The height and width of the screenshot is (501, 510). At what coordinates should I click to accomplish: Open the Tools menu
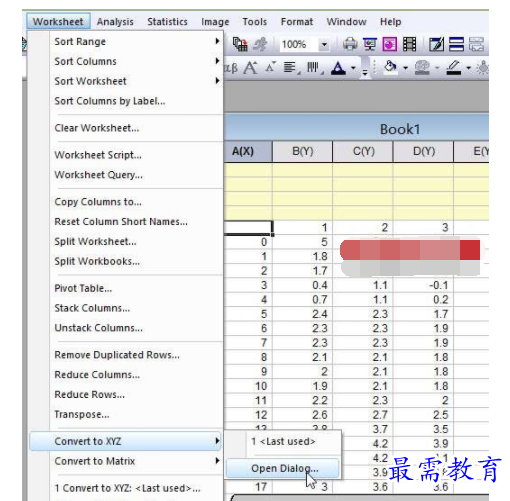[255, 22]
